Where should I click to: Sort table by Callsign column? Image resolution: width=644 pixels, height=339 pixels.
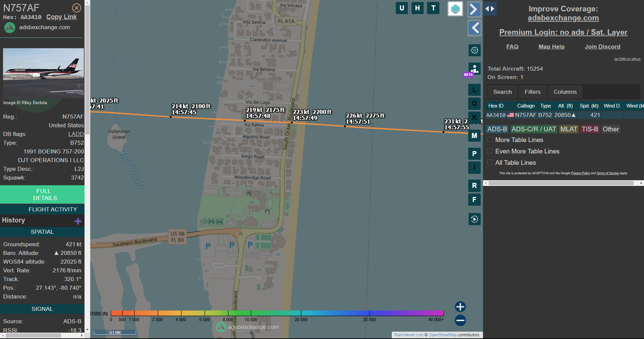(x=526, y=106)
